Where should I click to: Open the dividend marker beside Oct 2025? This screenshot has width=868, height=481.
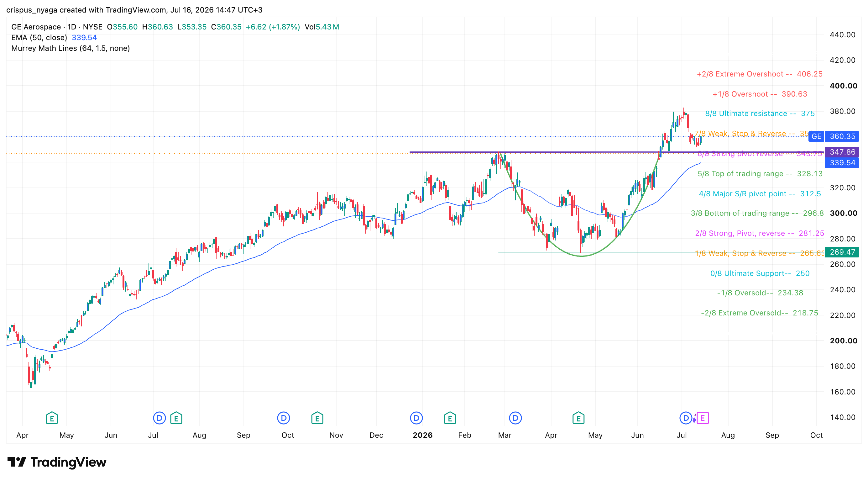tap(283, 418)
